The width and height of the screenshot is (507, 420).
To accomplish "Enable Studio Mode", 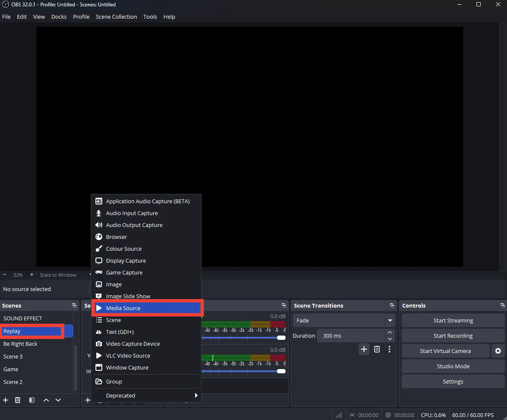I will coord(453,366).
